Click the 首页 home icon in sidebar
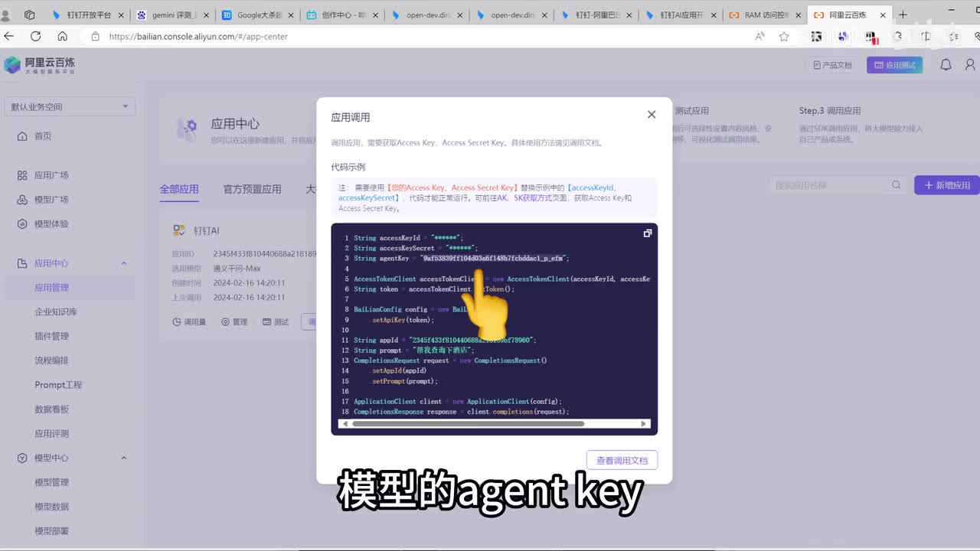 coord(22,136)
